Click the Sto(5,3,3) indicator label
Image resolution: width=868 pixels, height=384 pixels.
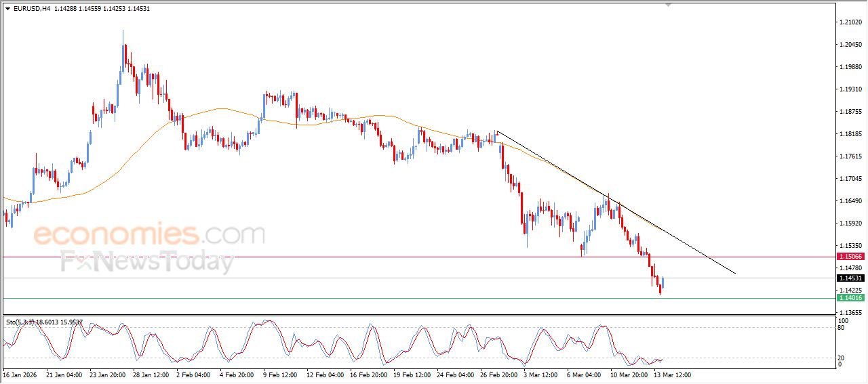[19, 322]
